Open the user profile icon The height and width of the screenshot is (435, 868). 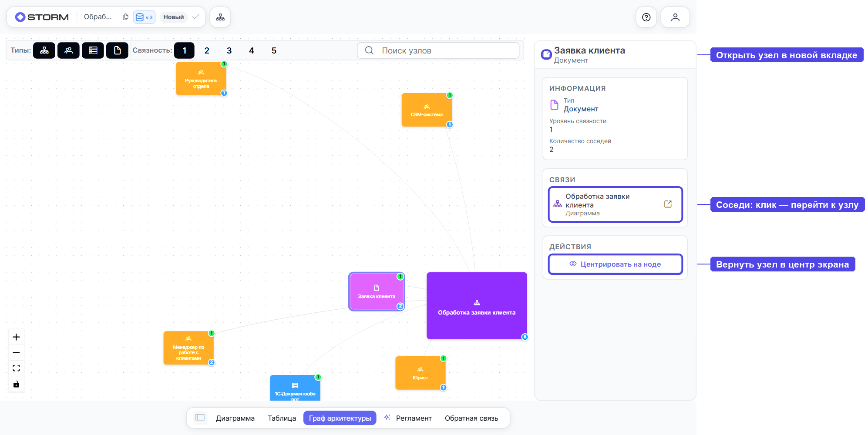point(675,17)
